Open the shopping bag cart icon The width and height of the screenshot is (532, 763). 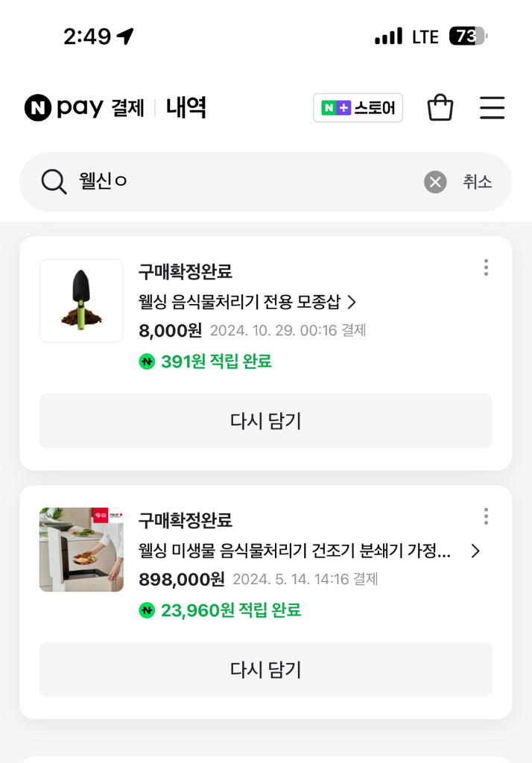[440, 107]
